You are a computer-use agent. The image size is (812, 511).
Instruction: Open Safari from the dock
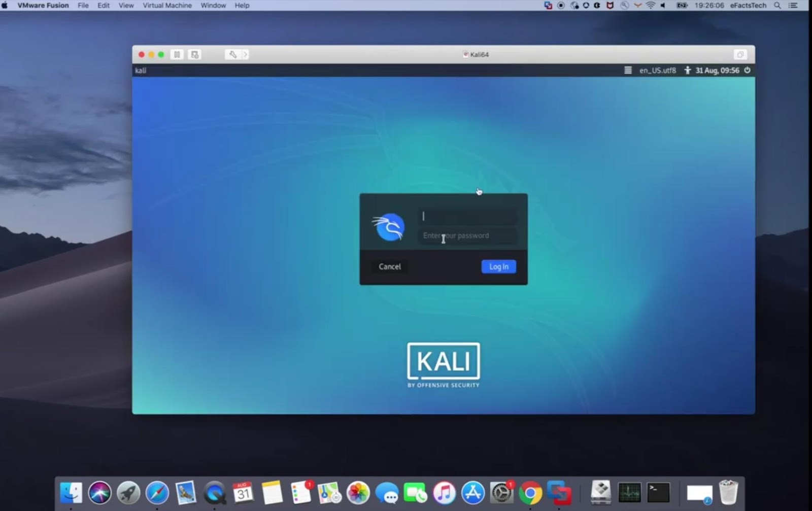[x=157, y=493]
